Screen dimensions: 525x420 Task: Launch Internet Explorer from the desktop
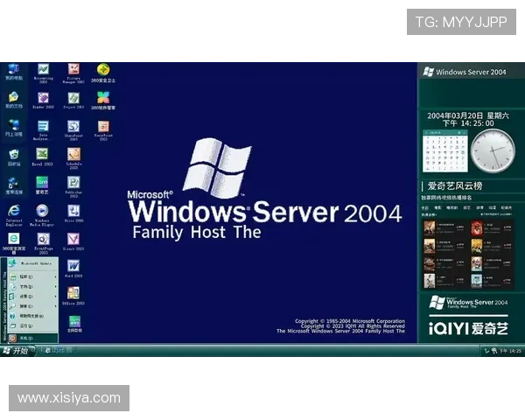(x=14, y=215)
